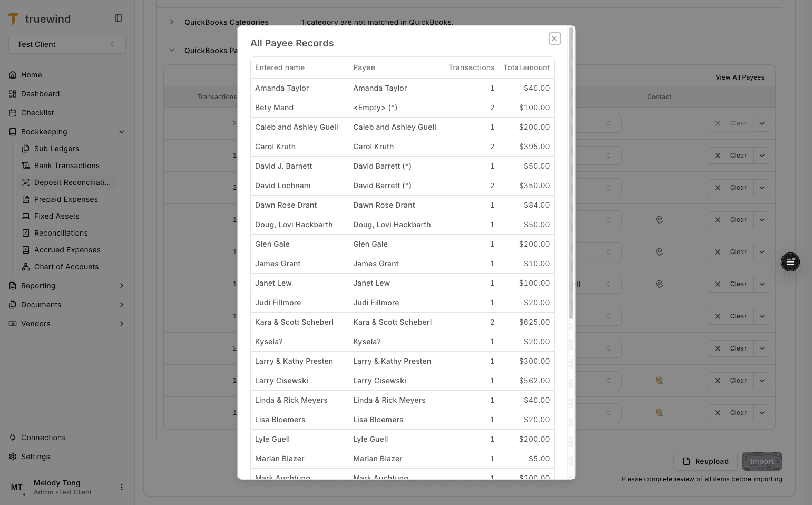This screenshot has height=505, width=812.
Task: Go to the Bank Transactions page
Action: pyautogui.click(x=66, y=166)
